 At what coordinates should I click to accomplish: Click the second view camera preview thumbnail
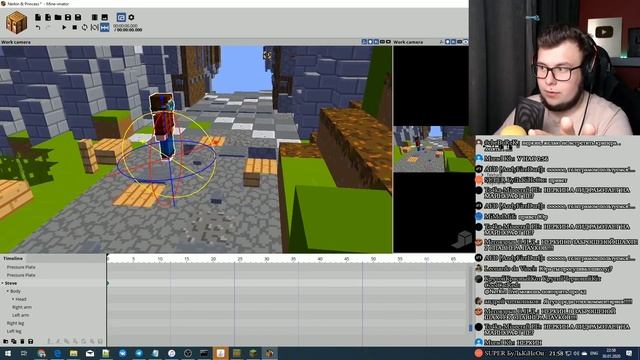tap(431, 149)
